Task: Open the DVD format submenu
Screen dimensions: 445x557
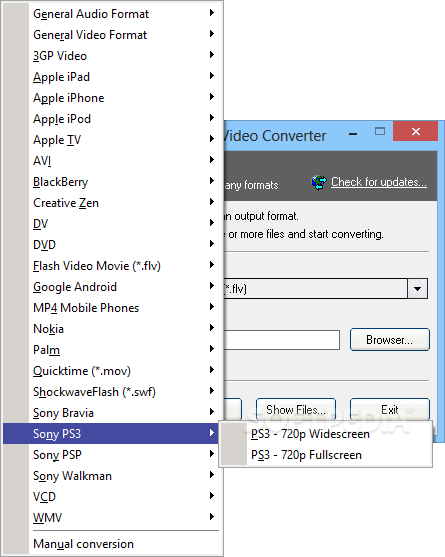Action: [x=112, y=244]
